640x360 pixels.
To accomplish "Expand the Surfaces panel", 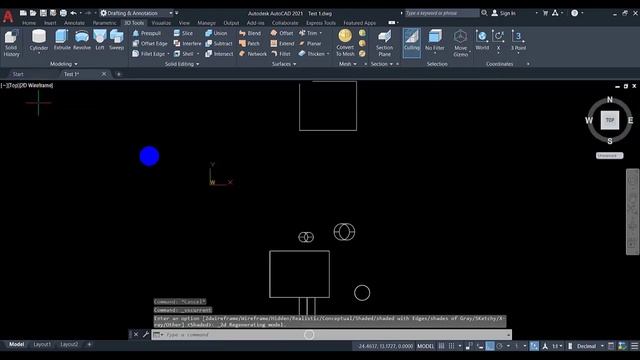I will (x=284, y=64).
